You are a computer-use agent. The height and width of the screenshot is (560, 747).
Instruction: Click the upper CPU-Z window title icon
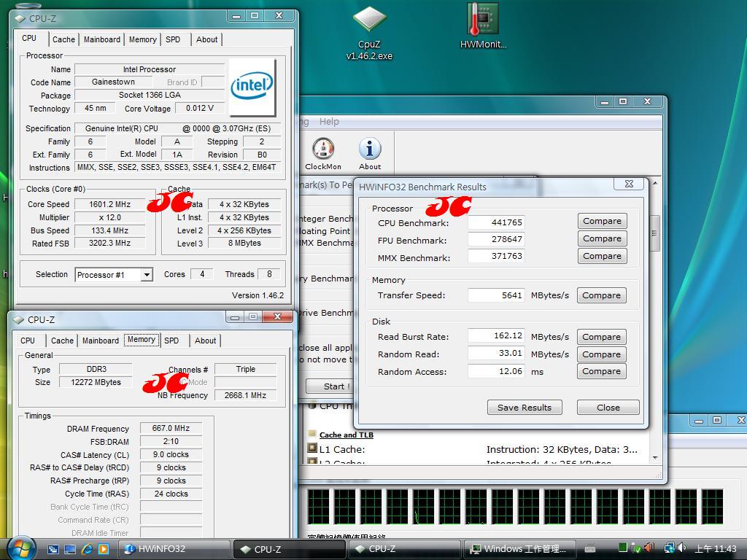tap(20, 18)
